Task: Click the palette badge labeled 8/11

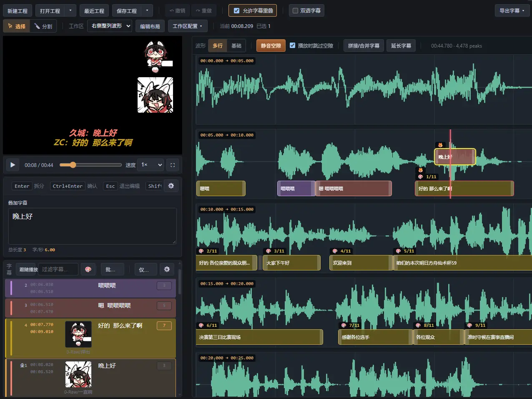Action: pyautogui.click(x=425, y=325)
